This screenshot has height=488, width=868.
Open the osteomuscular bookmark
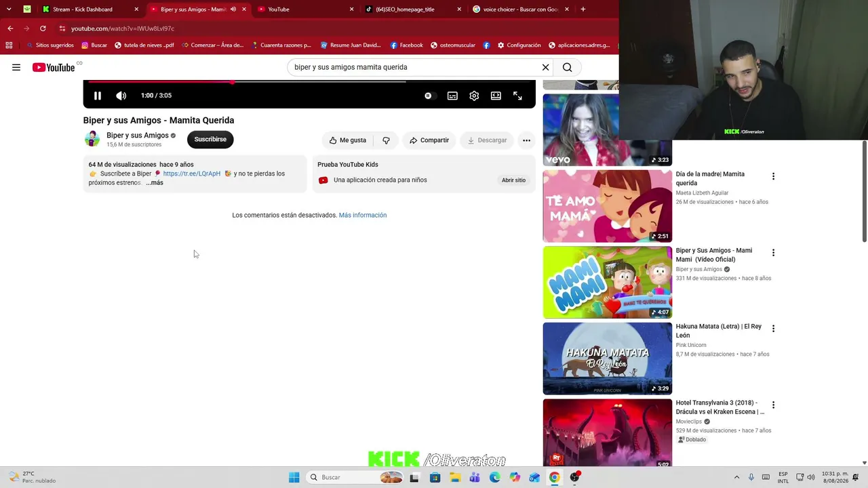click(452, 45)
